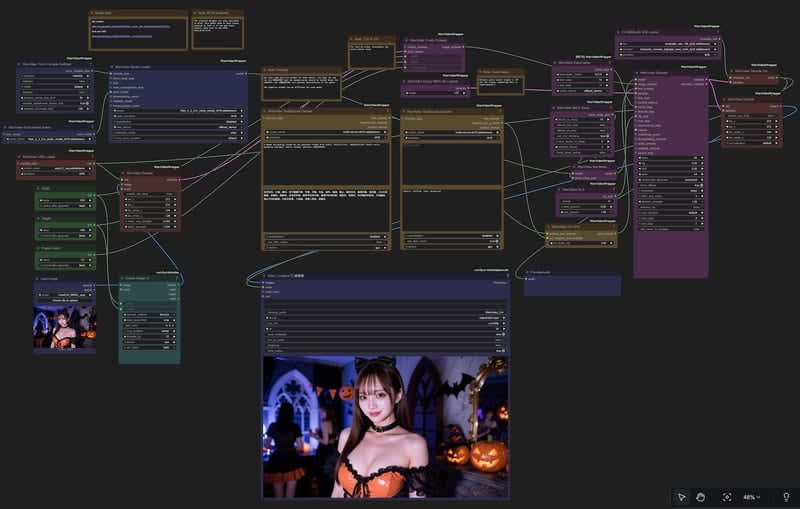Collapse the Resize Image node via its title dot
Screen dimensions: 800x509
coord(122,278)
